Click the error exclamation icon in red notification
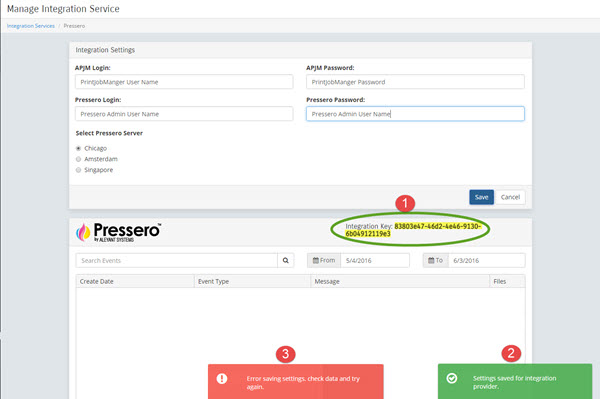The height and width of the screenshot is (399, 600). point(222,379)
